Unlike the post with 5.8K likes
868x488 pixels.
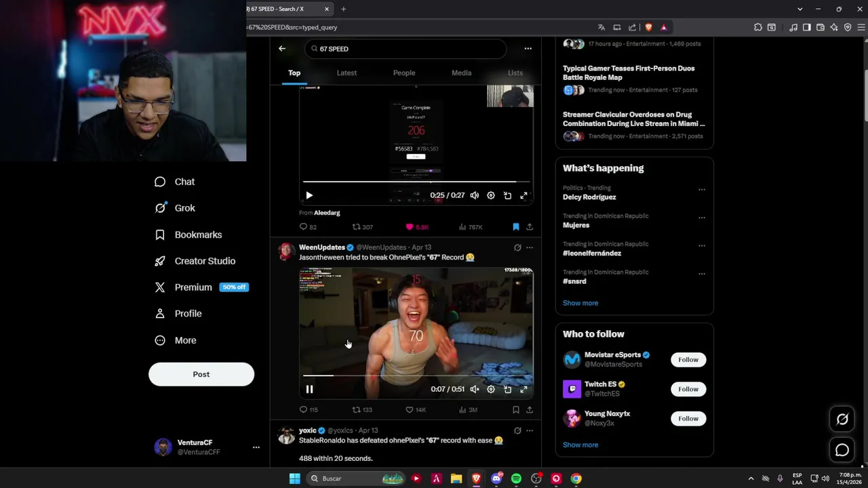[416, 227]
